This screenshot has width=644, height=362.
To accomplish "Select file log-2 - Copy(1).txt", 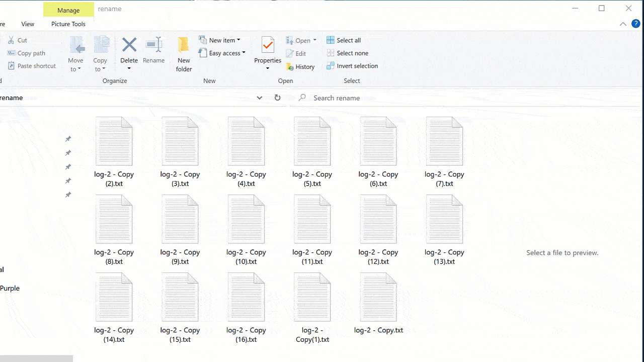I will 312,308.
